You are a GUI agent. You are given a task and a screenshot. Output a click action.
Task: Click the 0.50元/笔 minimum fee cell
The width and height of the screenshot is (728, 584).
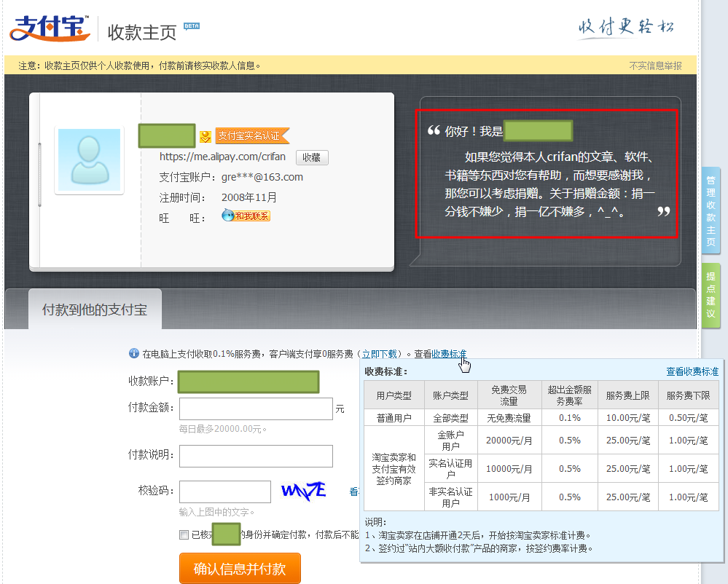click(689, 418)
